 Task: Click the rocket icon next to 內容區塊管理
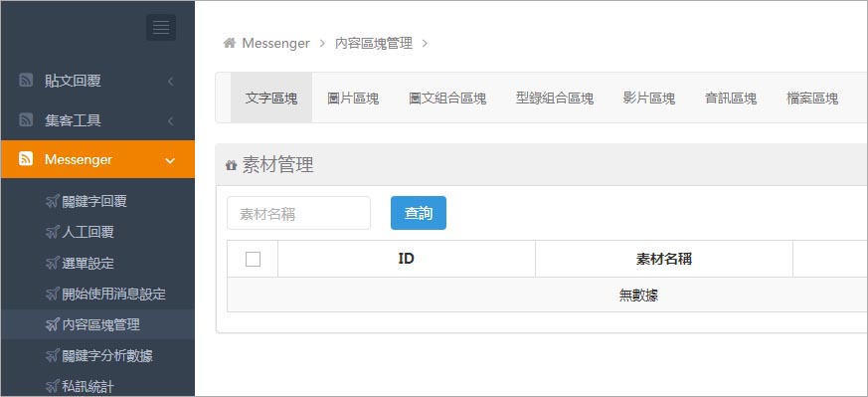52,325
